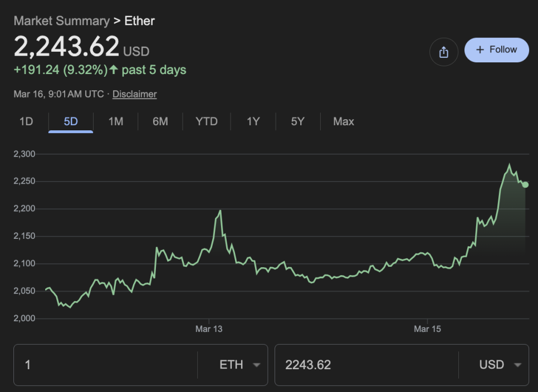The height and width of the screenshot is (392, 538).
Task: Switch to the 6M chart range
Action: click(x=160, y=121)
